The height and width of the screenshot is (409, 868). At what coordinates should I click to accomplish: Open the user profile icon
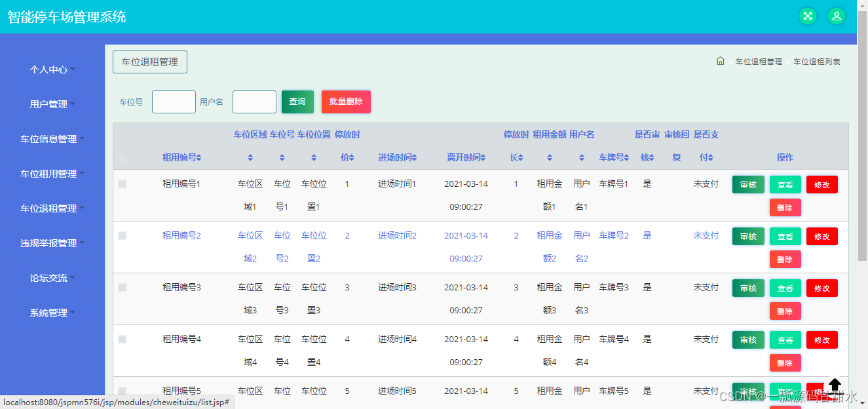click(837, 16)
